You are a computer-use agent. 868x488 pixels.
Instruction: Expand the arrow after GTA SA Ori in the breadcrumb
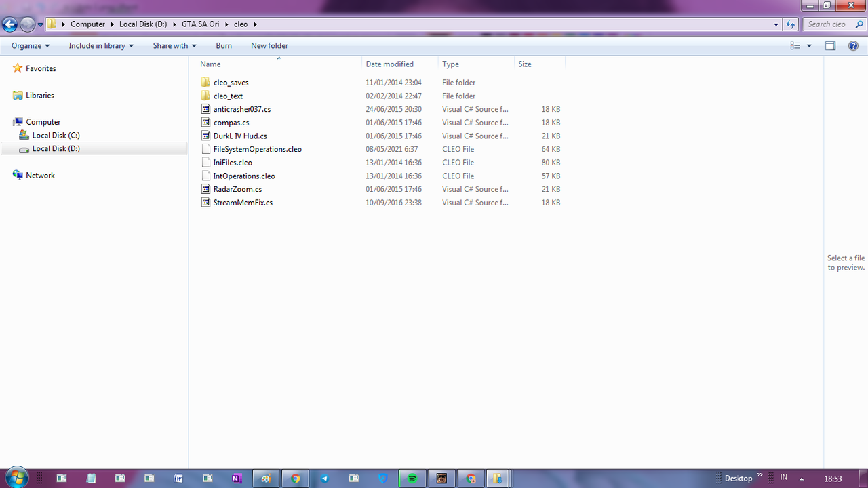coord(226,24)
